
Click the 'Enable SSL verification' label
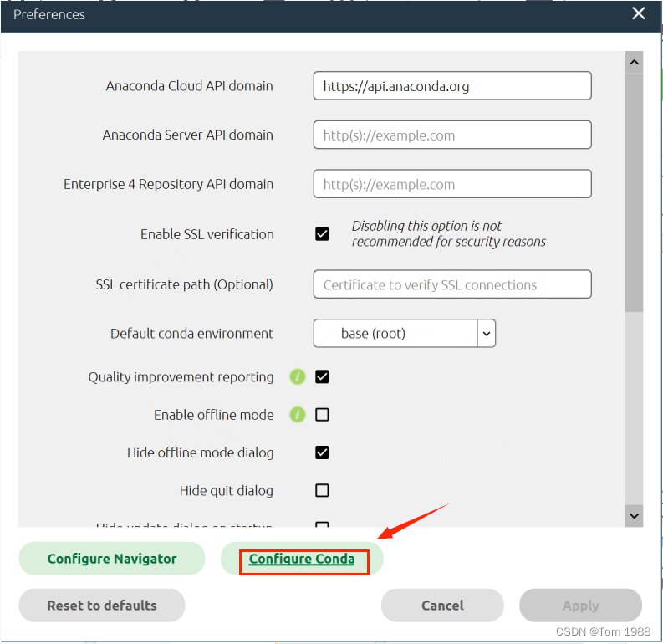207,234
